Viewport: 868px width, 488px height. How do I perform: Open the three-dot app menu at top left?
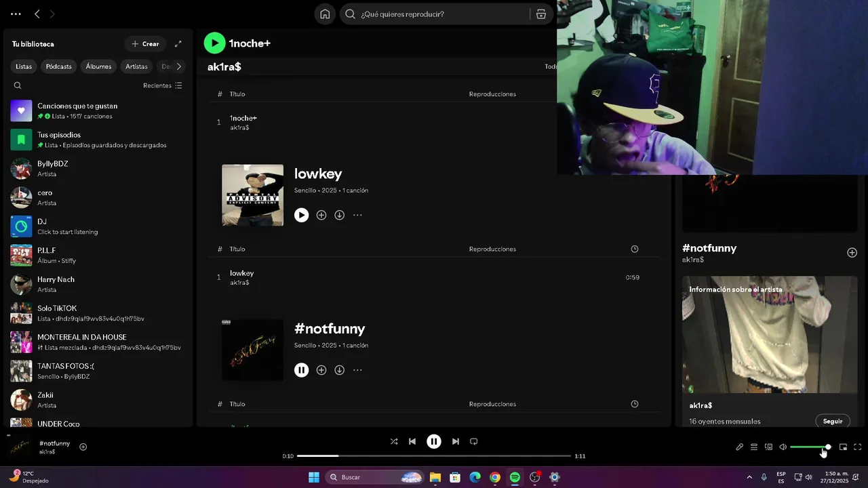tap(16, 14)
